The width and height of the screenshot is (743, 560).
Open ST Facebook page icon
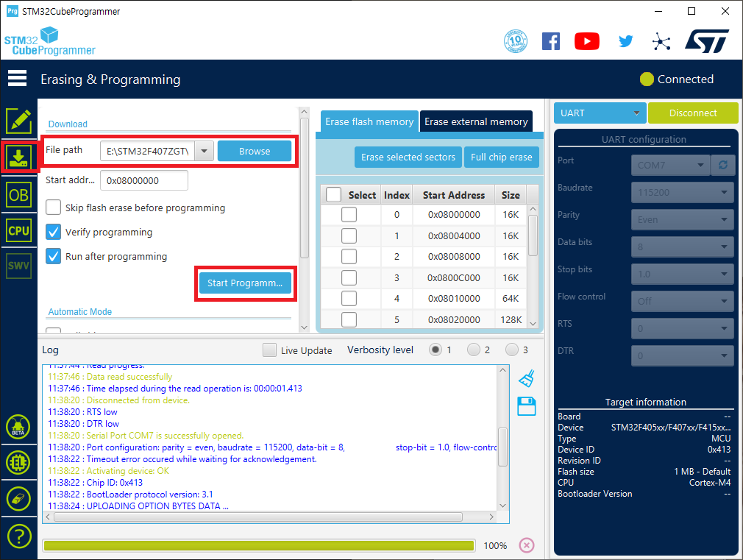pyautogui.click(x=550, y=41)
